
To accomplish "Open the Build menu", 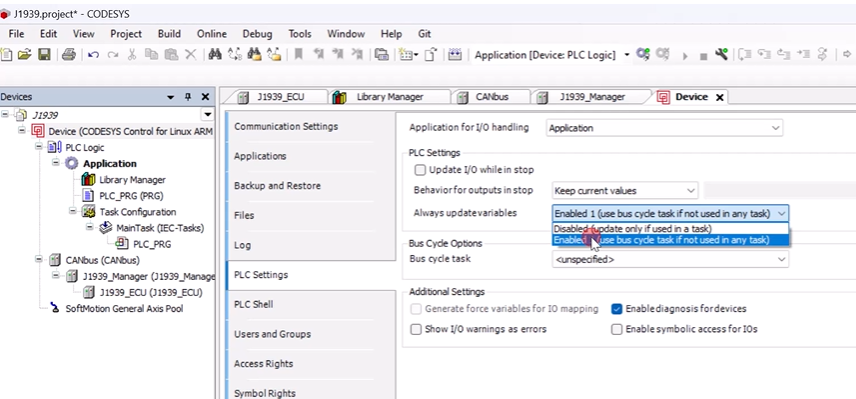I will (x=169, y=34).
